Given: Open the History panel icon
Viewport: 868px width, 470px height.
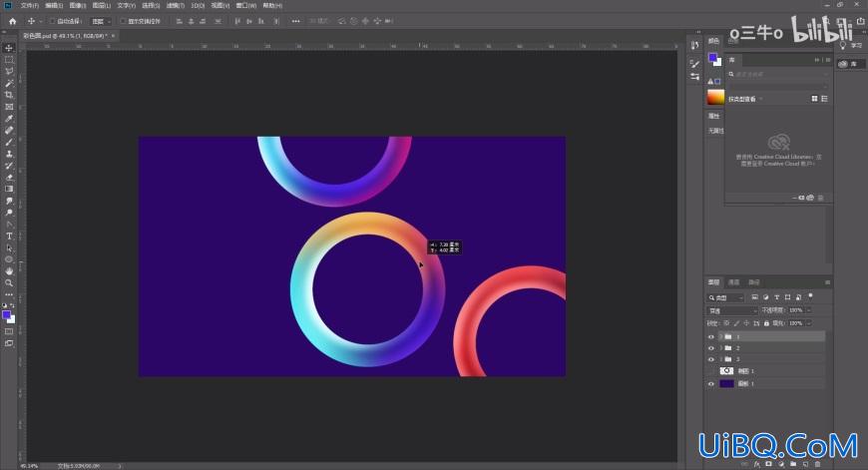Looking at the screenshot, I should coord(694,45).
